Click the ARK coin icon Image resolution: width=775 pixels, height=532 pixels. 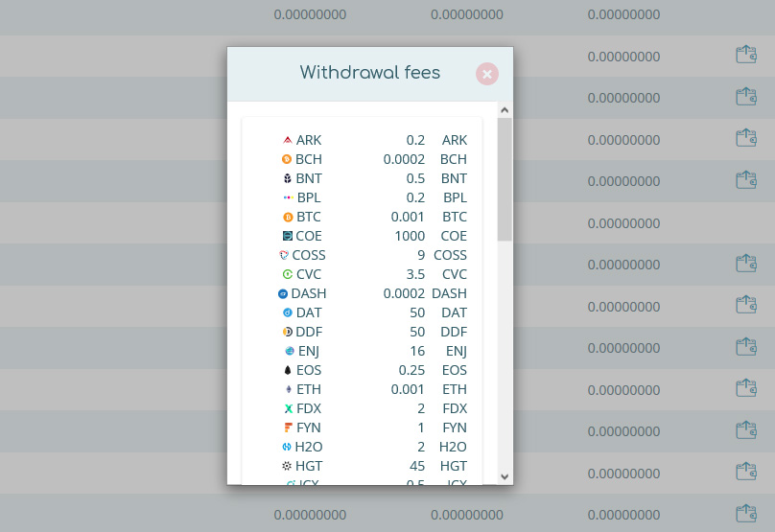coord(288,140)
